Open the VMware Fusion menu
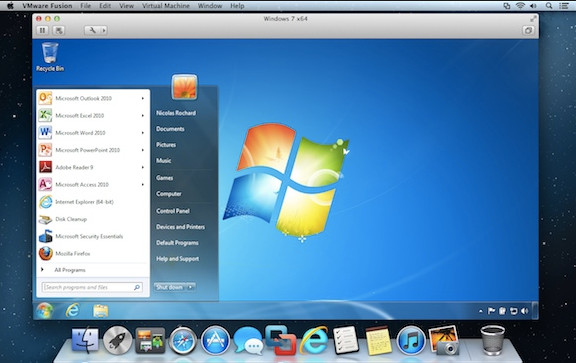The image size is (576, 363). pos(47,6)
